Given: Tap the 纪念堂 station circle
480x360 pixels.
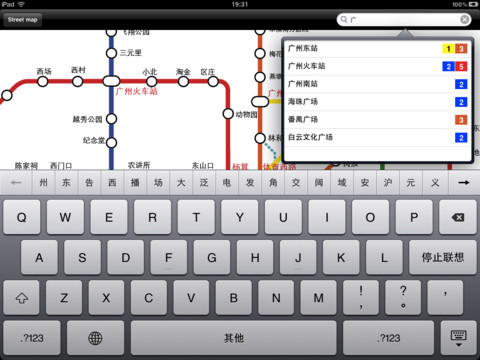Looking at the screenshot, I should pos(111,143).
